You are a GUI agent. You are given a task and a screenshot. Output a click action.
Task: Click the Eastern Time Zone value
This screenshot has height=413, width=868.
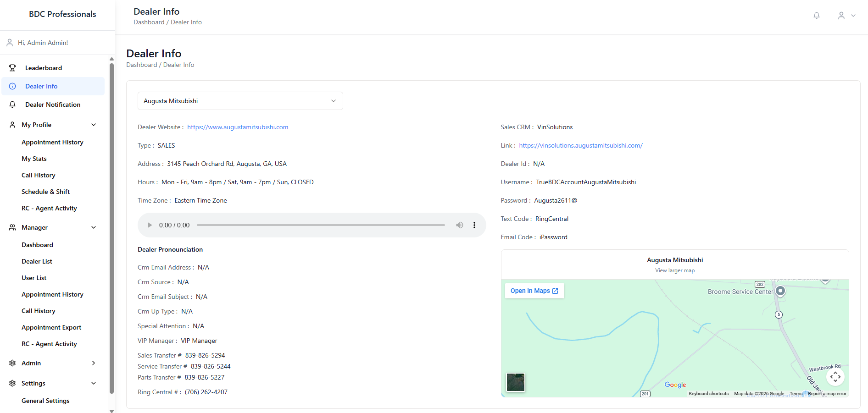coord(200,200)
